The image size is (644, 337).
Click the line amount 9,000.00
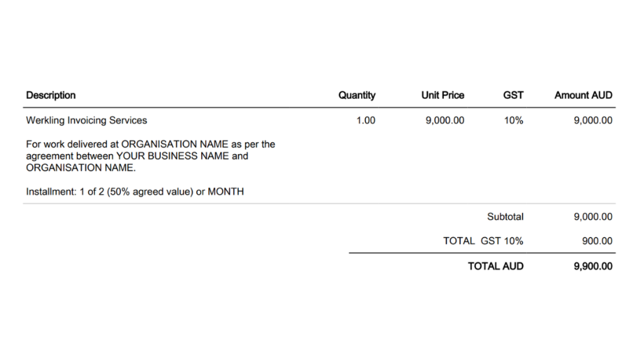click(x=593, y=120)
